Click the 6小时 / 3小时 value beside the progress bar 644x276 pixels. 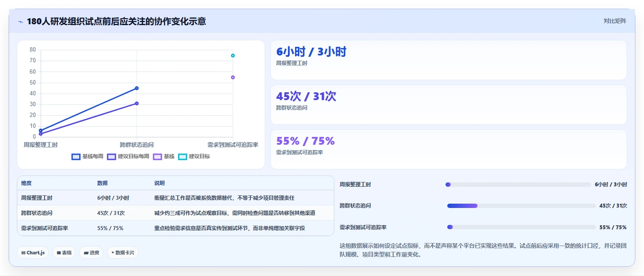click(611, 185)
